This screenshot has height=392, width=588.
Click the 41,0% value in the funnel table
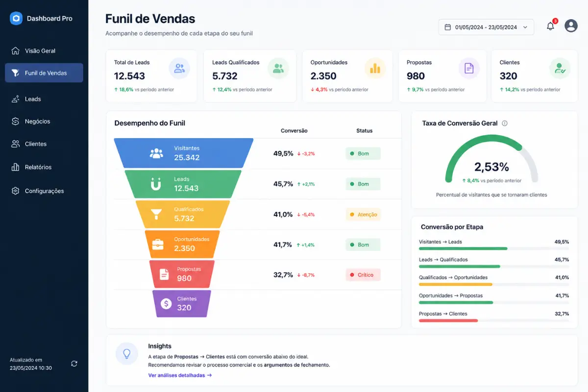click(x=283, y=214)
